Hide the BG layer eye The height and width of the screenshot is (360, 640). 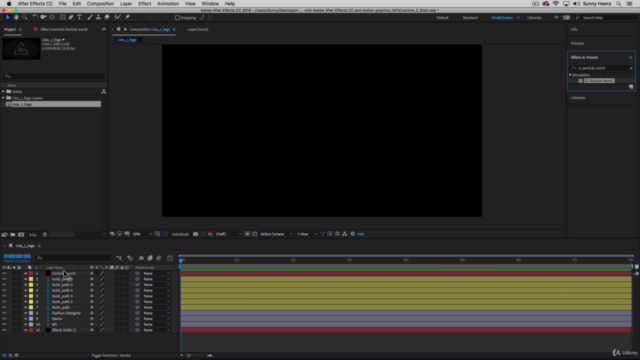[x=4, y=324]
